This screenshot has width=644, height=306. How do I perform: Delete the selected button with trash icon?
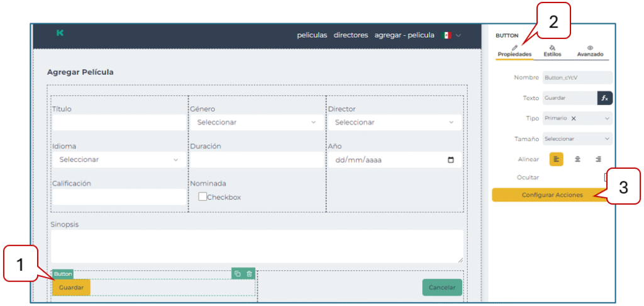point(249,274)
